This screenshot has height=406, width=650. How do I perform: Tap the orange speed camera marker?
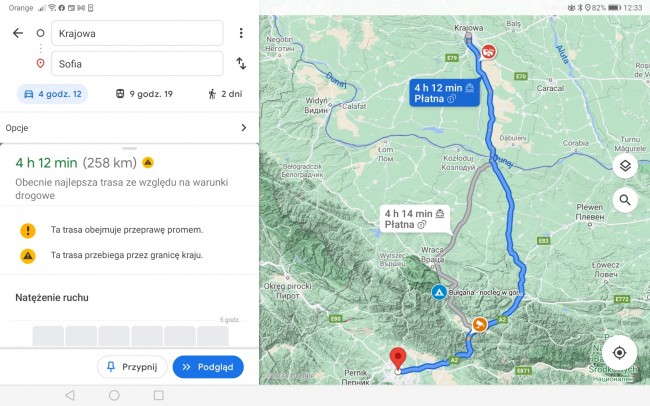tap(480, 324)
